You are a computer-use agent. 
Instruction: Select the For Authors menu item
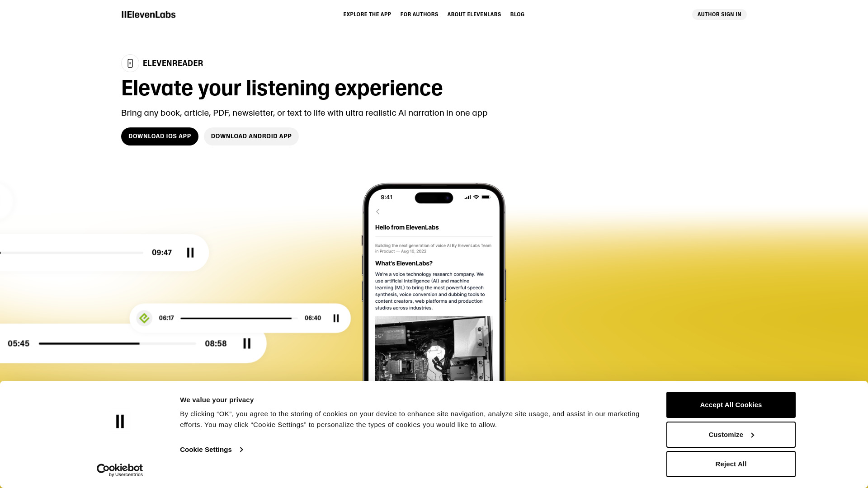(419, 14)
